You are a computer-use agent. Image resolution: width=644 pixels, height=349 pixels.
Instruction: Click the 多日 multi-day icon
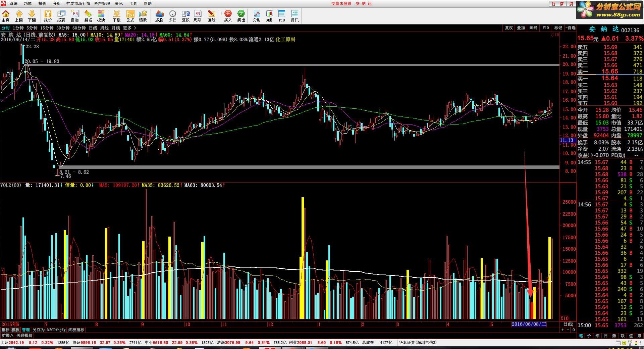pyautogui.click(x=172, y=16)
